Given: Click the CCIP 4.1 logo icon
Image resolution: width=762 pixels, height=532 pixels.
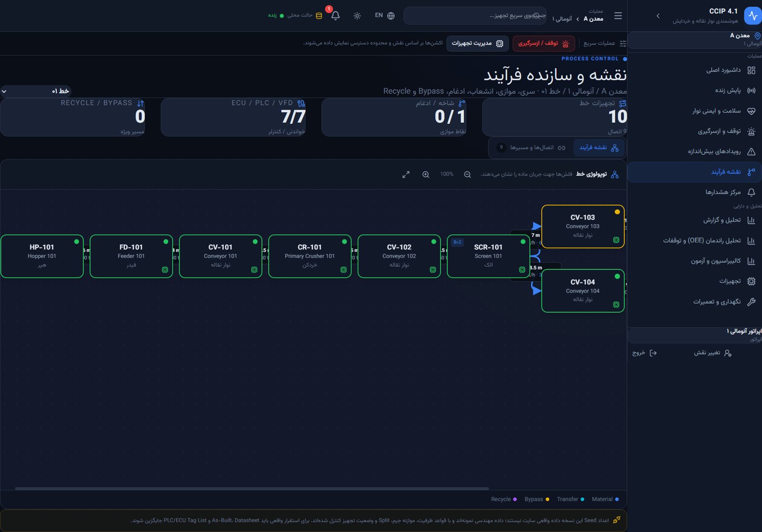Looking at the screenshot, I should tap(753, 16).
